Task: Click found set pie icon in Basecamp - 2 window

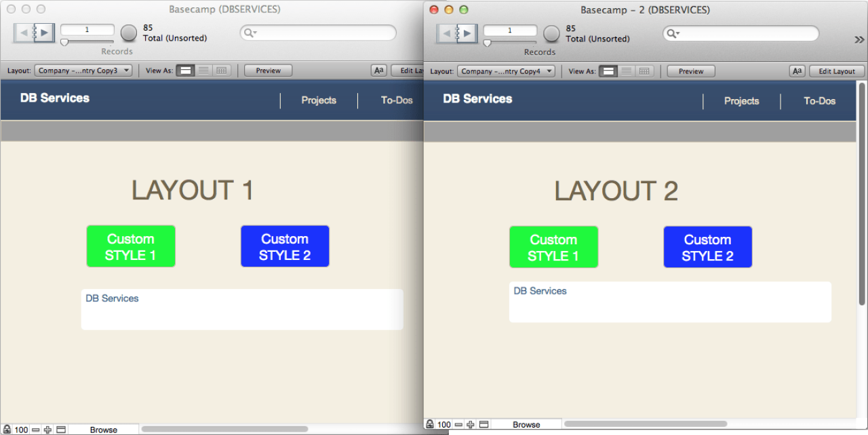Action: (551, 33)
